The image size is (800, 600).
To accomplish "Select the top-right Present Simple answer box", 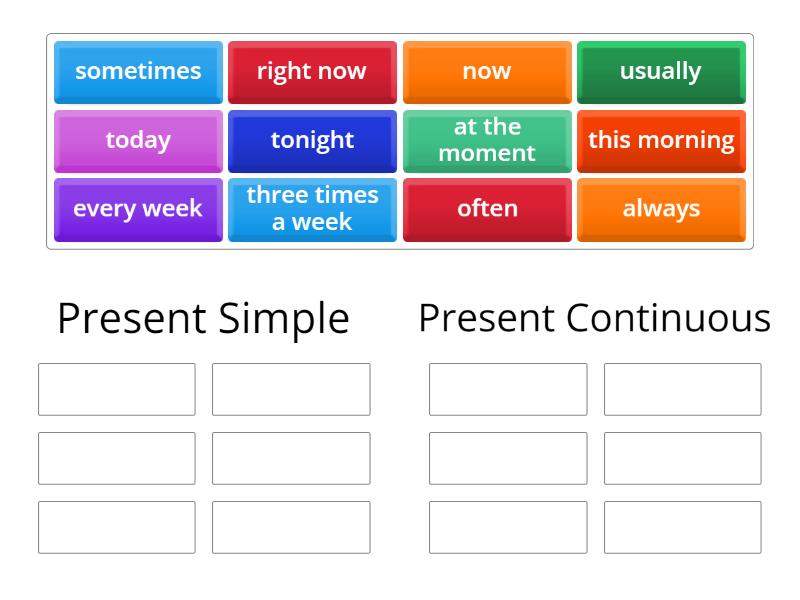I will tap(290, 389).
